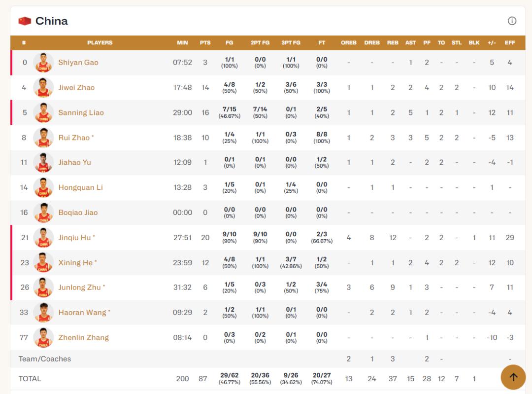The image size is (532, 394).
Task: Open Jinqiu Hu's profile link
Action: (75, 238)
